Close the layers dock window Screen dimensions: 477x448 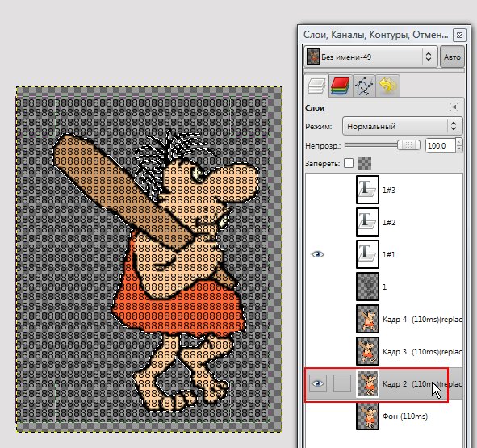click(459, 35)
